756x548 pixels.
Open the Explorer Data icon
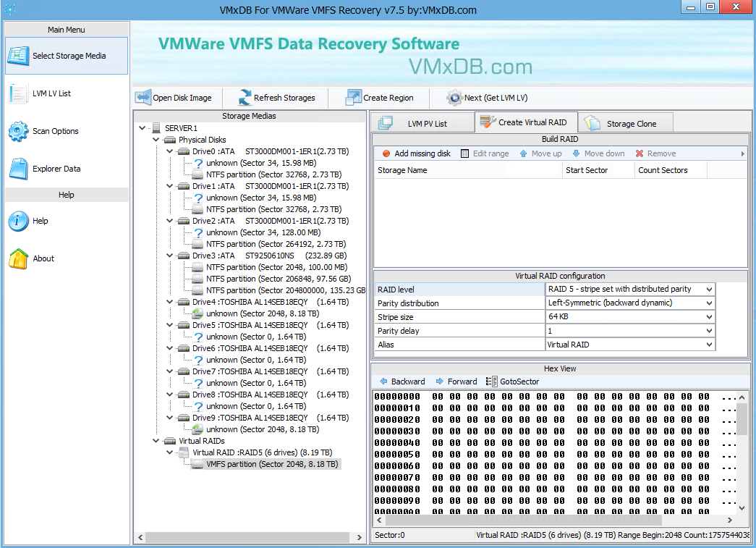(x=18, y=169)
